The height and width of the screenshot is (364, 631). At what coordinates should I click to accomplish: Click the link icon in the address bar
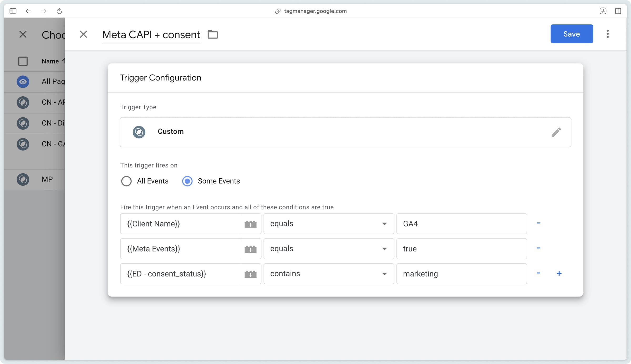(x=278, y=11)
